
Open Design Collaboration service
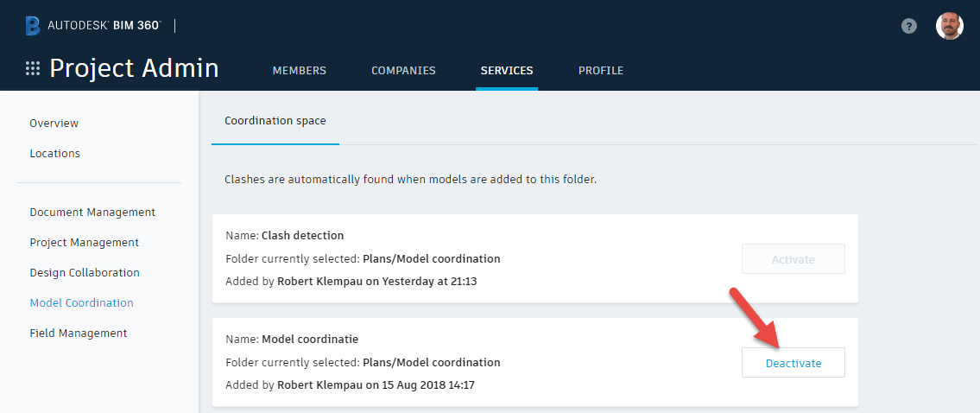click(85, 273)
